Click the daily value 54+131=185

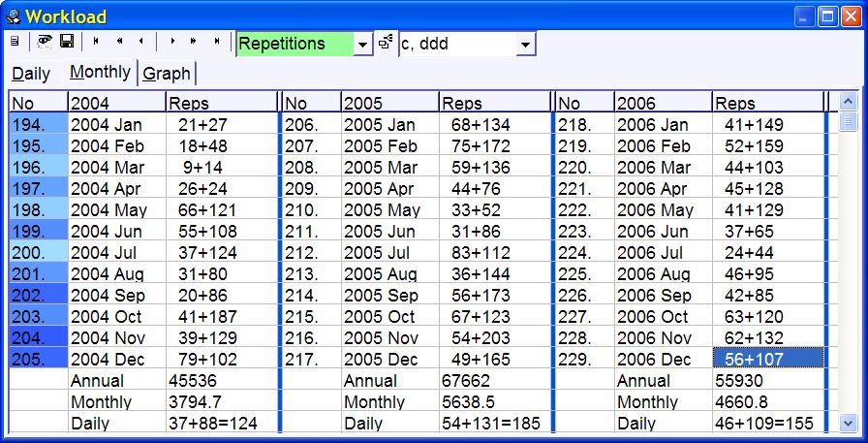pyautogui.click(x=495, y=423)
